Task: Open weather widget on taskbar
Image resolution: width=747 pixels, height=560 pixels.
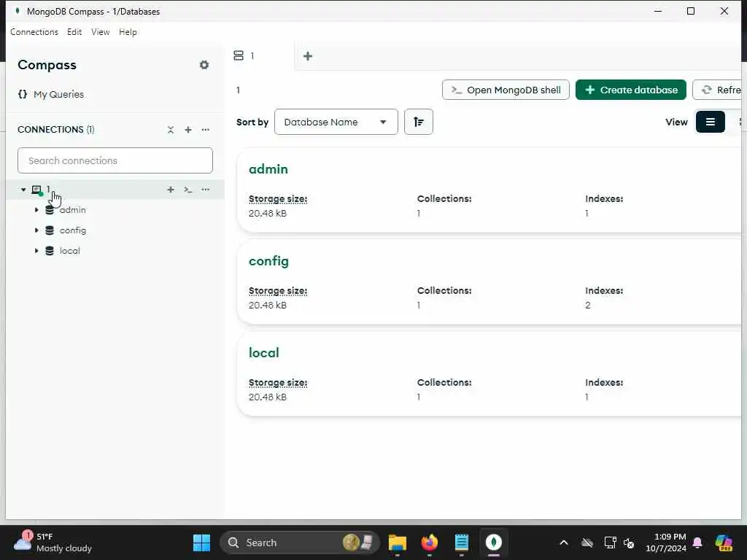Action: 53,542
